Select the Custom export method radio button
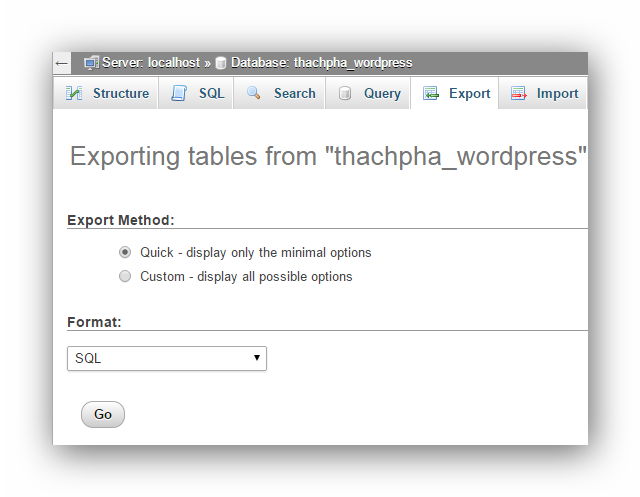The width and height of the screenshot is (640, 497). coord(125,276)
